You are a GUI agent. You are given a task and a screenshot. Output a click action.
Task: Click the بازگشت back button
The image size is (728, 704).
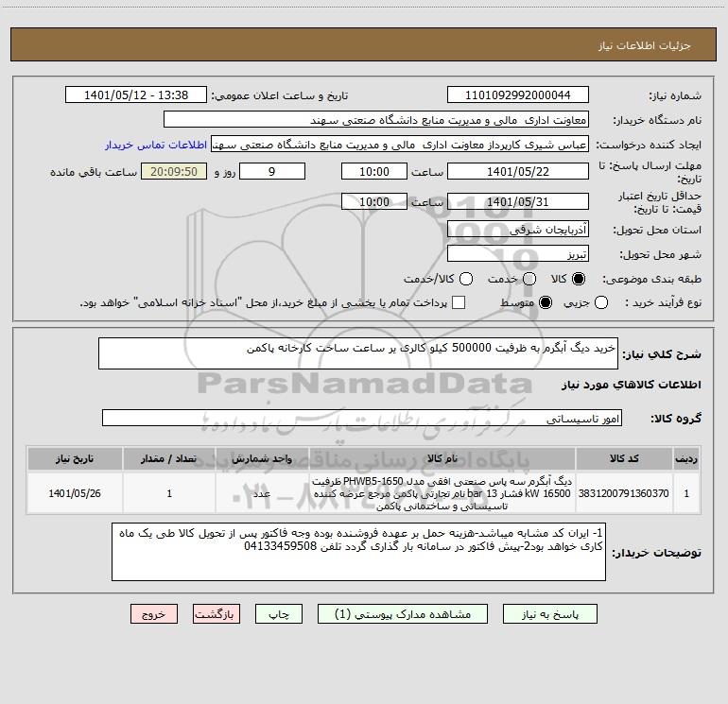pyautogui.click(x=217, y=614)
